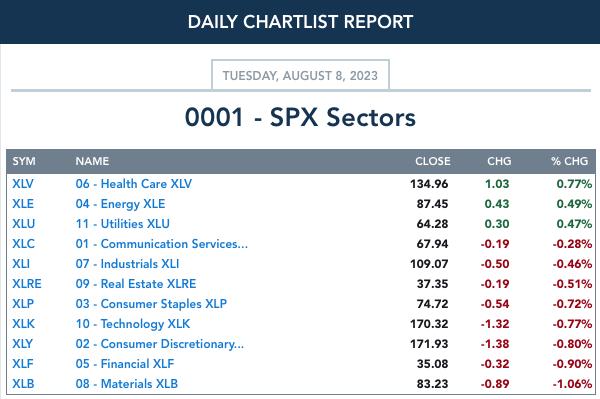
Task: Open the 11 - Utilities XLU chart
Action: 122,223
